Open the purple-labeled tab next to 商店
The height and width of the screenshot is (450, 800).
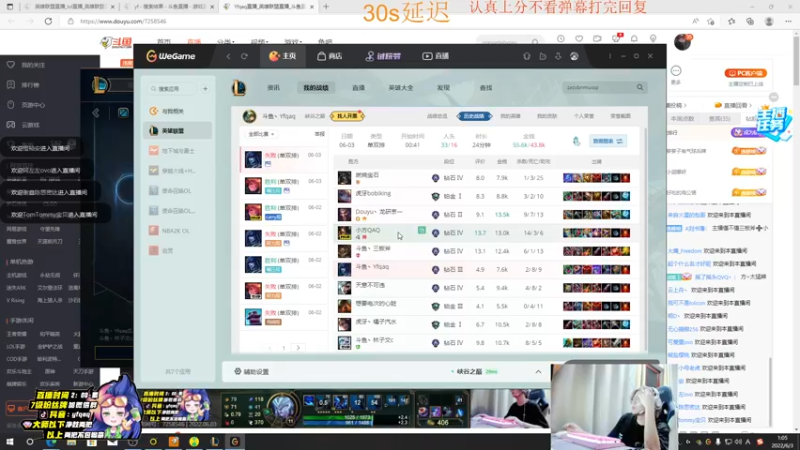tap(383, 56)
